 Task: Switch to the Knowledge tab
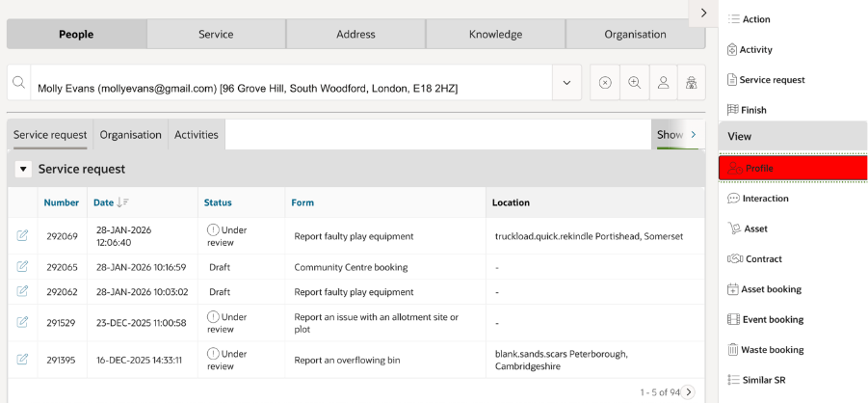(x=495, y=34)
